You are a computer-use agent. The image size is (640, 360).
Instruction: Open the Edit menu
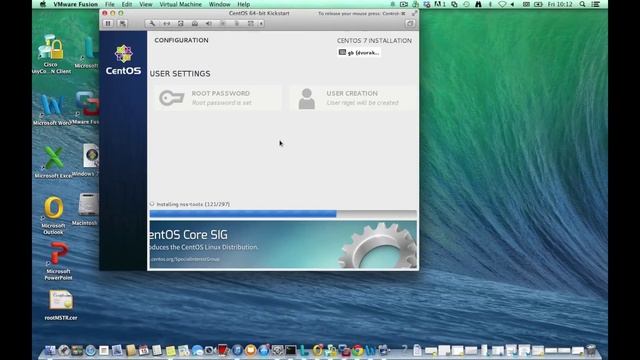coord(127,4)
